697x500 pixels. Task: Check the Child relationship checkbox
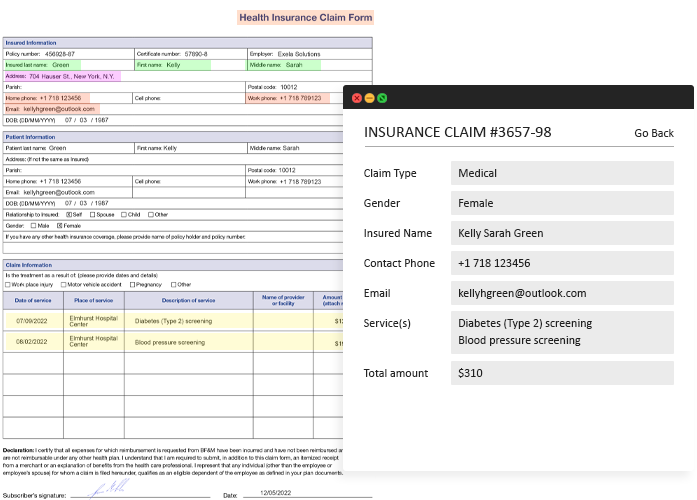tap(124, 215)
